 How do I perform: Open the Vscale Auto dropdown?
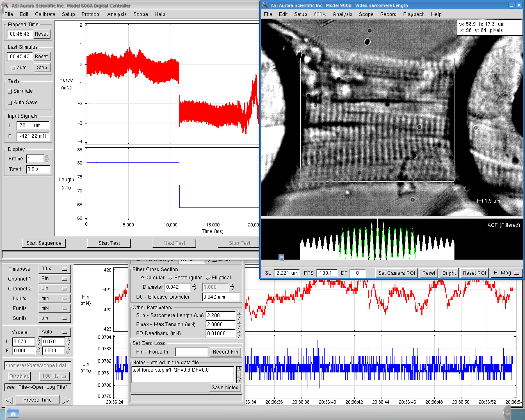[55, 332]
